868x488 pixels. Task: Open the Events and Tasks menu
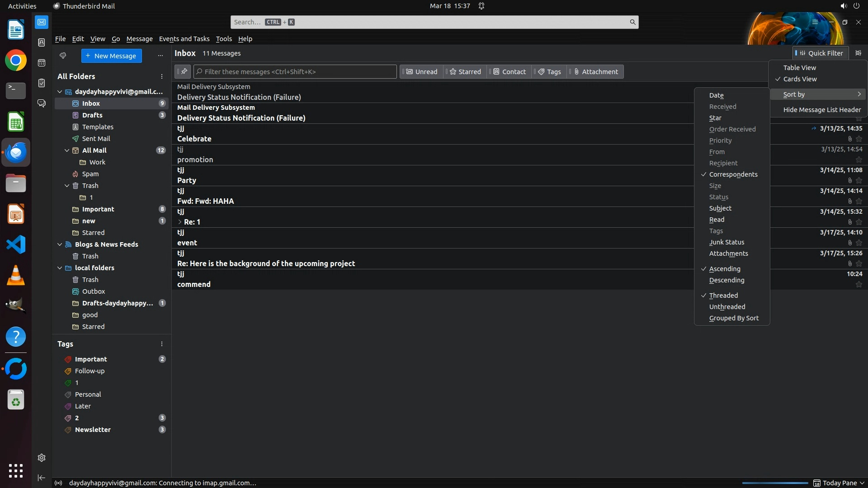[184, 39]
